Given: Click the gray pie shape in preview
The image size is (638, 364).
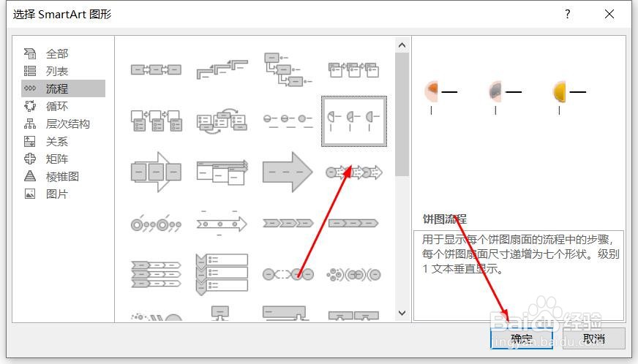Looking at the screenshot, I should (495, 91).
